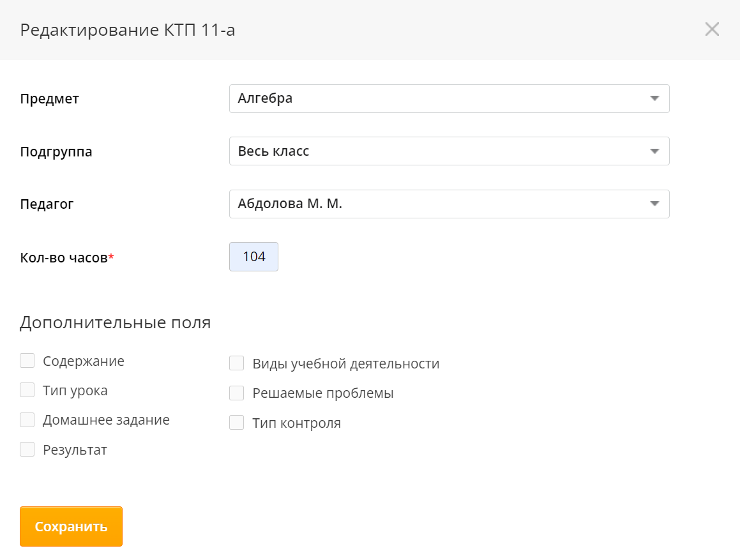The width and height of the screenshot is (740, 560).
Task: Open teacher list showing Абдолова М. М.
Action: coord(441,204)
